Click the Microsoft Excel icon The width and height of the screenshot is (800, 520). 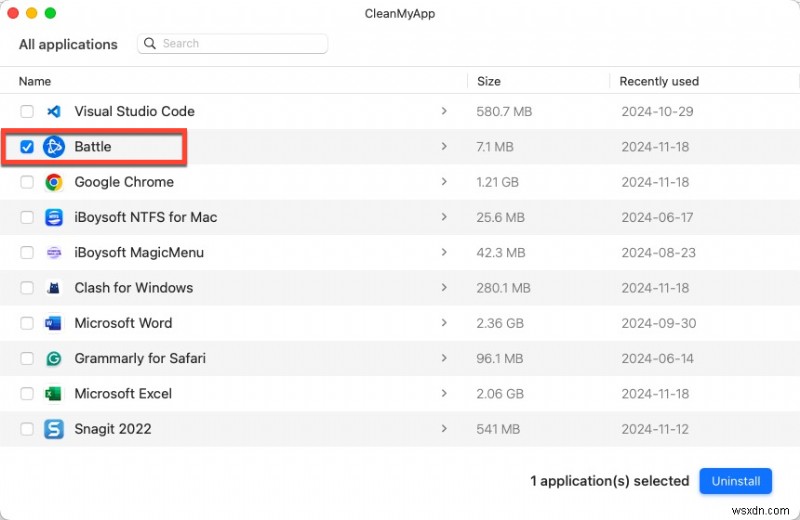(x=54, y=394)
